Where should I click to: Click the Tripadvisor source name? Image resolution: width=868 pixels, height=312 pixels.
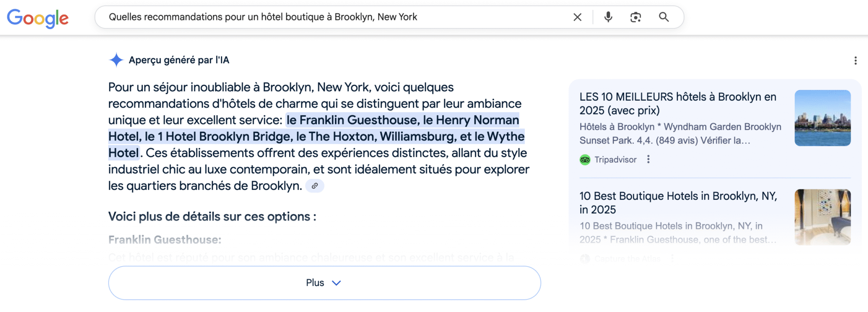pos(615,160)
